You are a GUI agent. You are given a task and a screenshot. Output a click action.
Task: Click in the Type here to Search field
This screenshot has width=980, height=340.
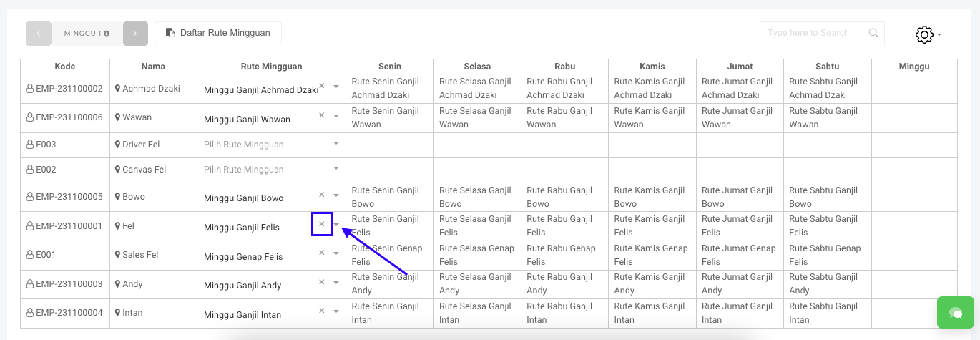tap(811, 33)
